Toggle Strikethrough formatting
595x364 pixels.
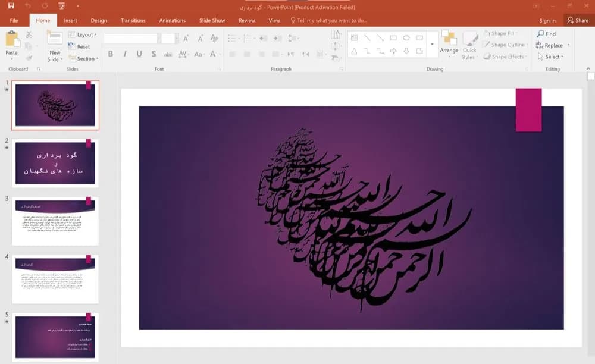coord(168,54)
